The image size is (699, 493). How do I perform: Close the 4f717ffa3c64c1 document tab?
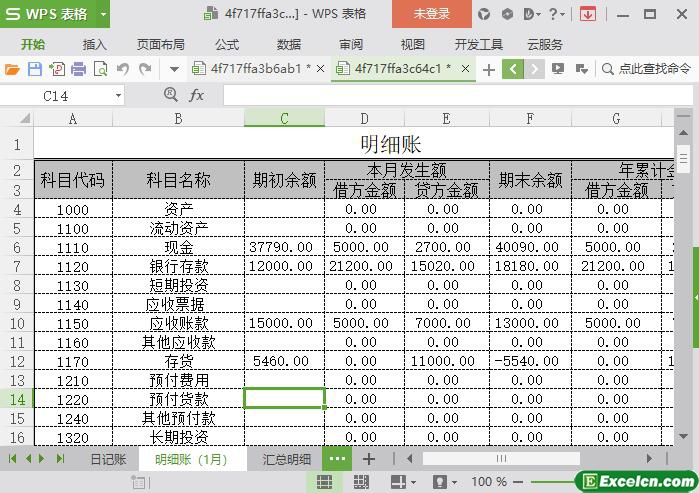click(x=465, y=69)
